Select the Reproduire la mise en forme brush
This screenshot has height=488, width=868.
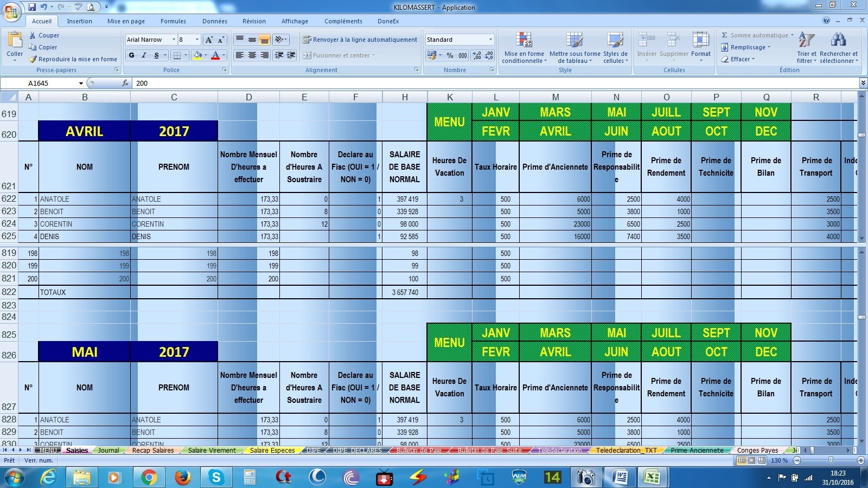coord(33,59)
